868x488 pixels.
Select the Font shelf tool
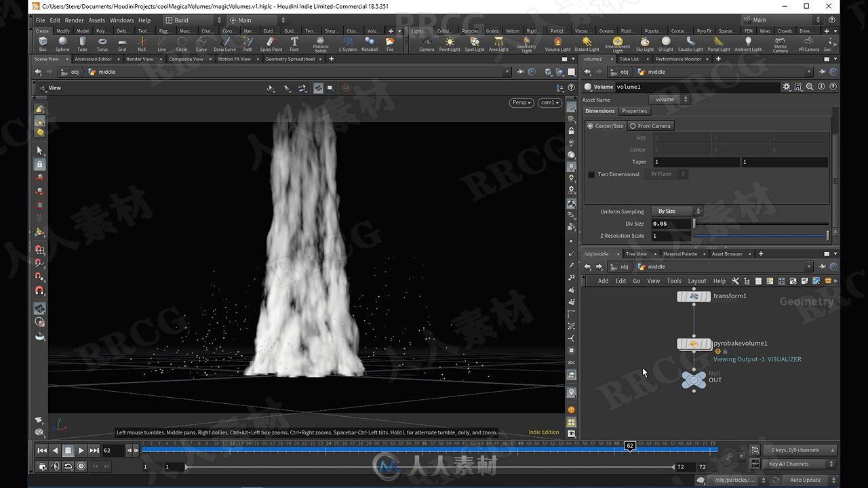pos(294,44)
